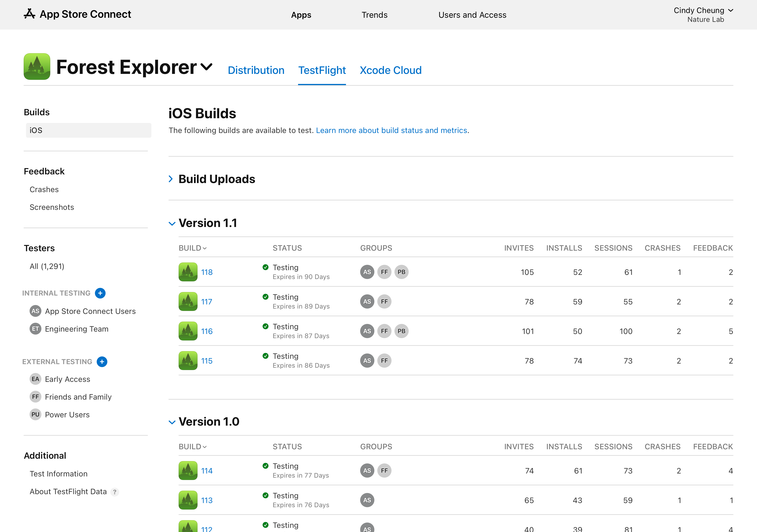Open the help icon next to About TestFlight Data
The height and width of the screenshot is (532, 757).
115,491
